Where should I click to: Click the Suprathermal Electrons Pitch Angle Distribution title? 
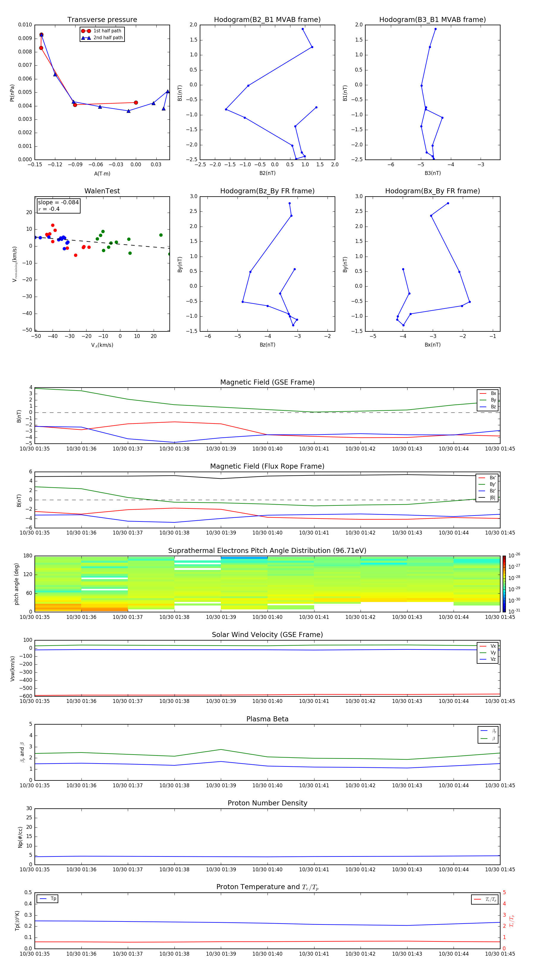point(267,551)
